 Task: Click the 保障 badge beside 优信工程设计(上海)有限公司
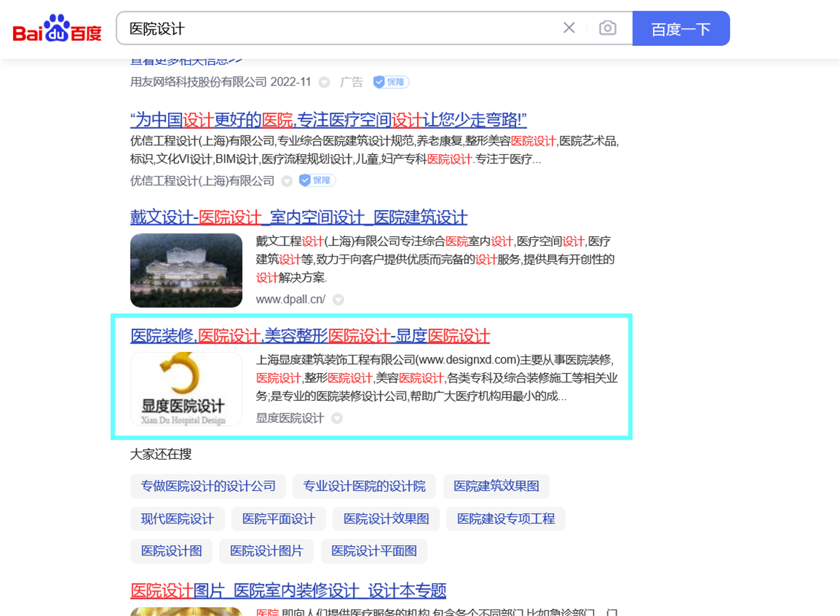pyautogui.click(x=317, y=180)
